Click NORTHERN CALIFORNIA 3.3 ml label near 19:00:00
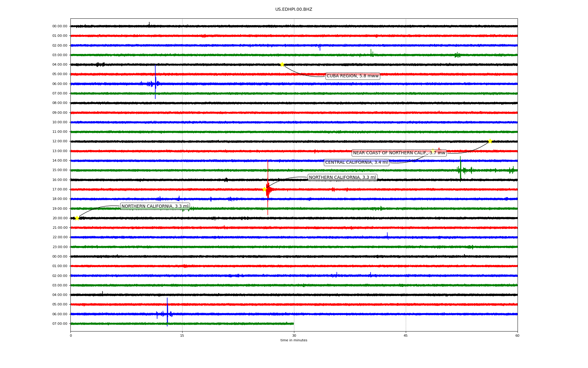Viewport: 588px width, 368px height. pos(155,206)
